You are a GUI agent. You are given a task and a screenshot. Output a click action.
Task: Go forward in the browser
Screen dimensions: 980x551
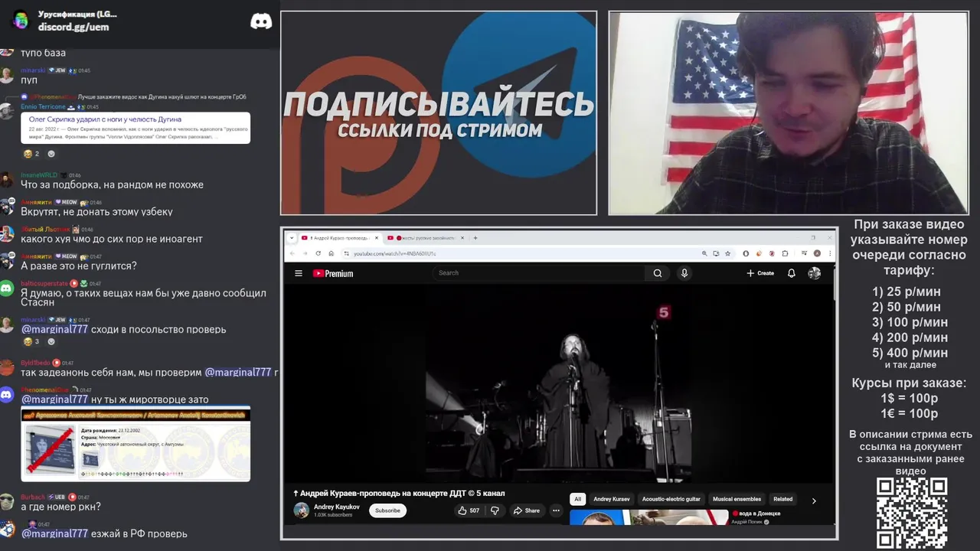click(305, 253)
